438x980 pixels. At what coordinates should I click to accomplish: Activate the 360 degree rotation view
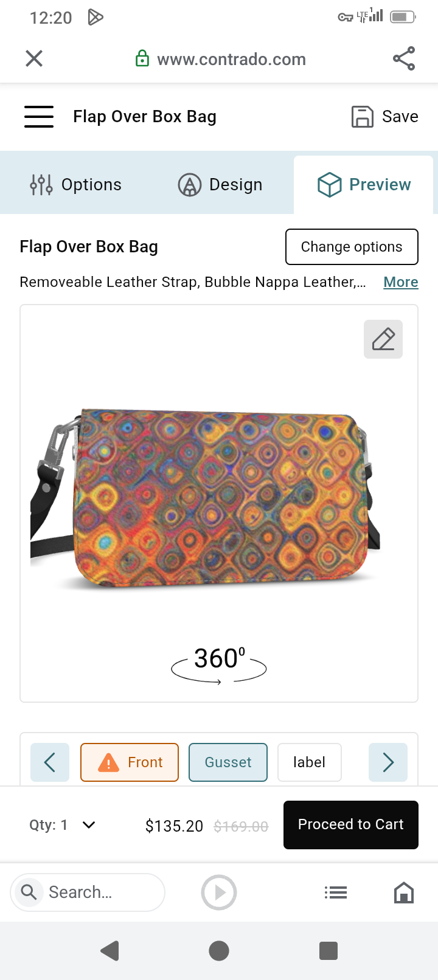[x=219, y=664]
